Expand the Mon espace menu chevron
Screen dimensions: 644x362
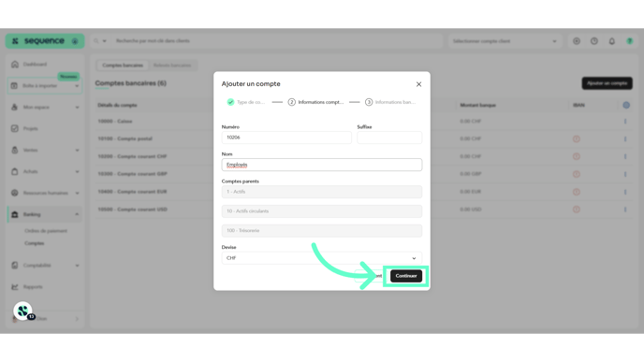[x=77, y=108]
